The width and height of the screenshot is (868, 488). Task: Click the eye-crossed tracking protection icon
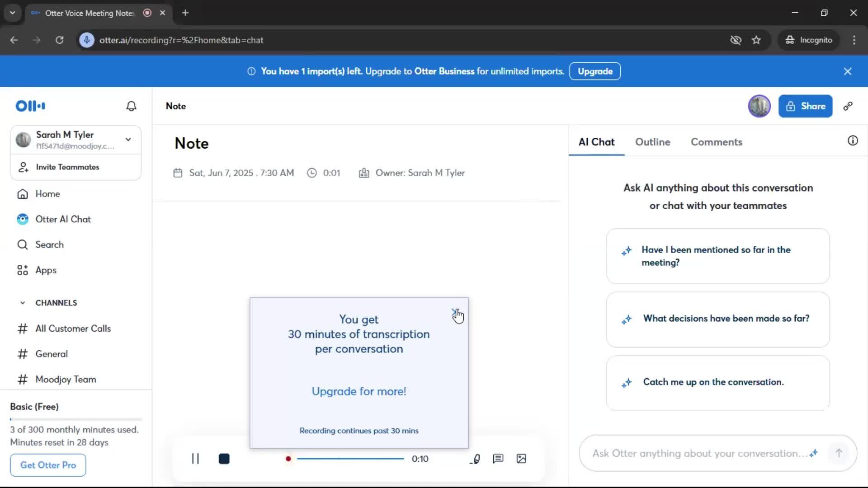point(736,40)
